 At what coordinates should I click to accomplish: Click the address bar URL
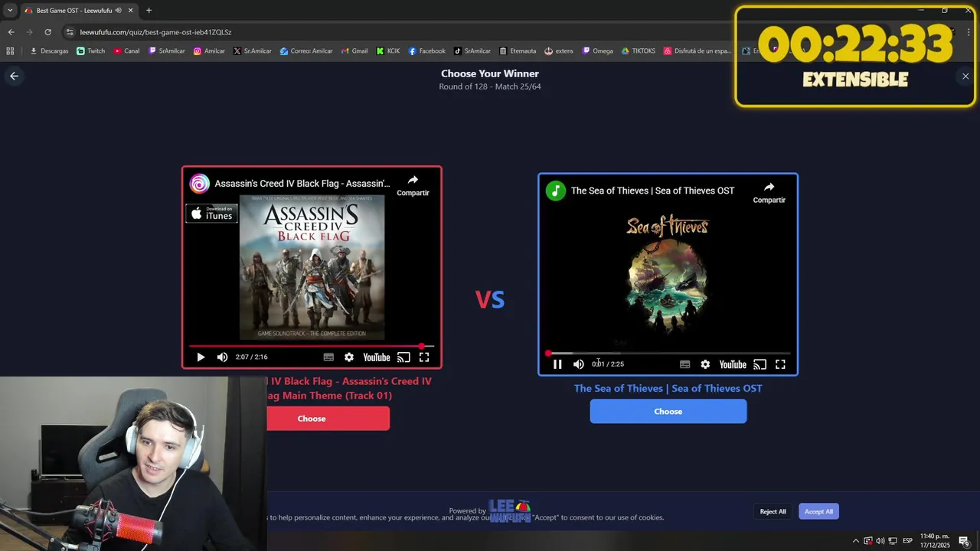(x=155, y=32)
